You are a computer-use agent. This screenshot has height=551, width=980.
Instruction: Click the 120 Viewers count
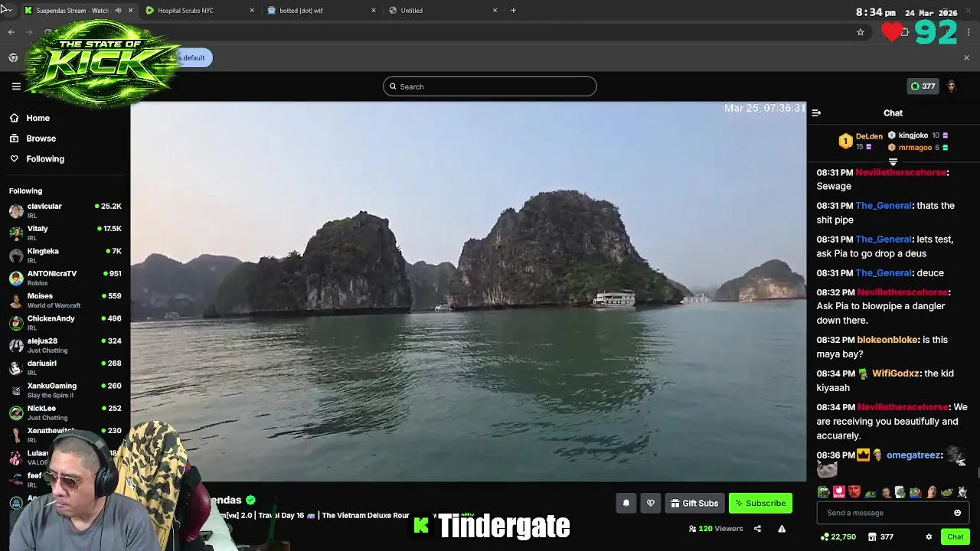pyautogui.click(x=716, y=529)
